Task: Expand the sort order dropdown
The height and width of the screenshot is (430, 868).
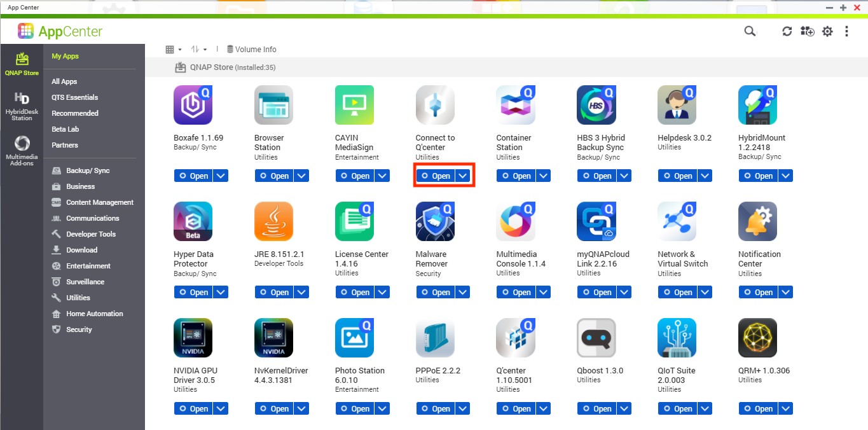Action: pyautogui.click(x=200, y=49)
